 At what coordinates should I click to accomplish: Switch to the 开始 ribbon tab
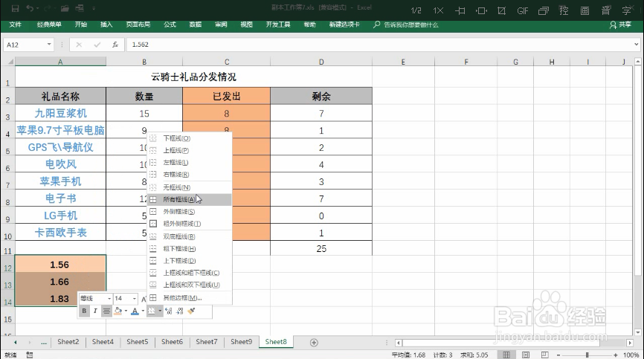point(81,25)
